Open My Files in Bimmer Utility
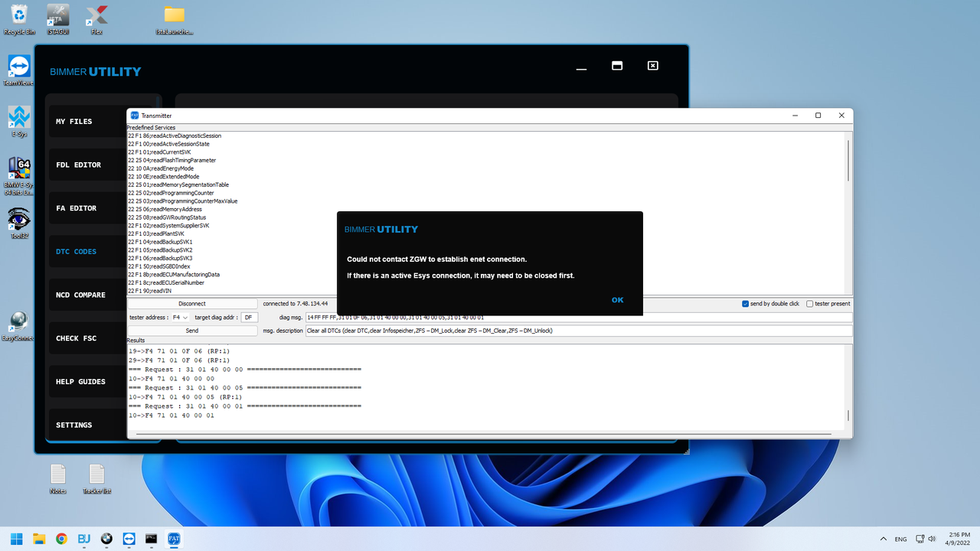Viewport: 980px width, 551px height. [x=87, y=122]
